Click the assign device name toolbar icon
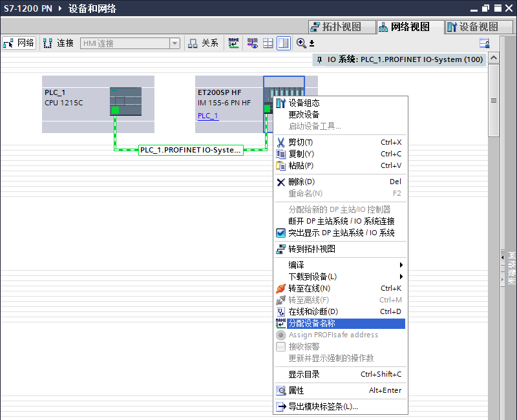This screenshot has height=420, width=517. click(234, 43)
